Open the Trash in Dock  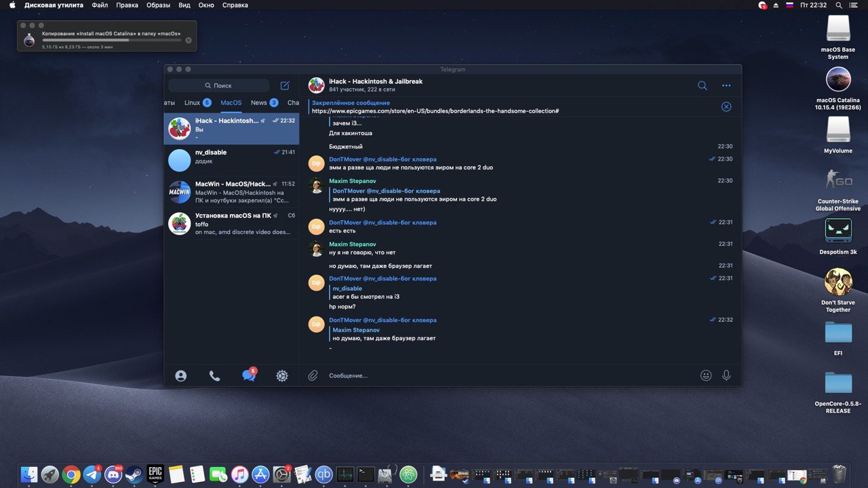pyautogui.click(x=840, y=473)
